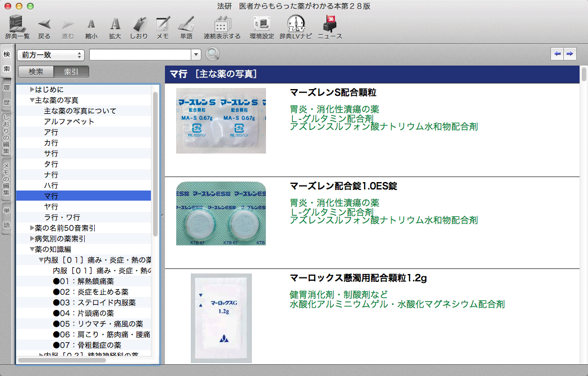Collapse the 薬の知識編 tree node
Image resolution: width=588 pixels, height=376 pixels.
click(32, 249)
